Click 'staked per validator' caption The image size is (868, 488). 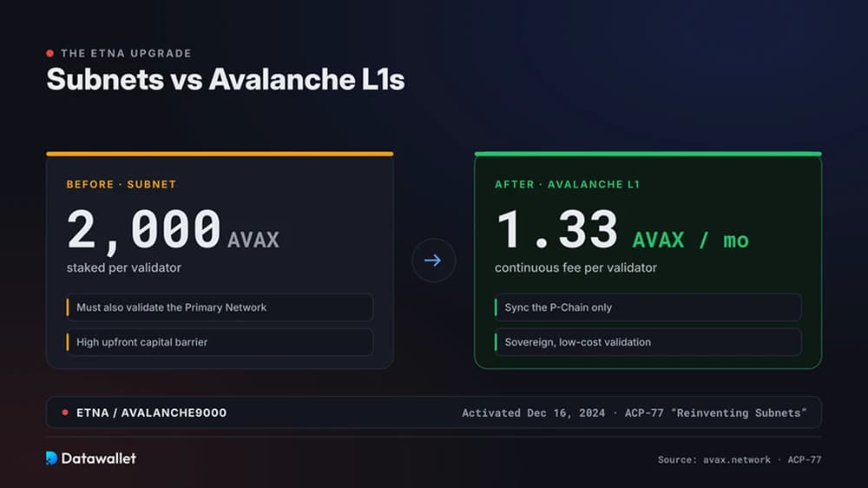coord(123,267)
